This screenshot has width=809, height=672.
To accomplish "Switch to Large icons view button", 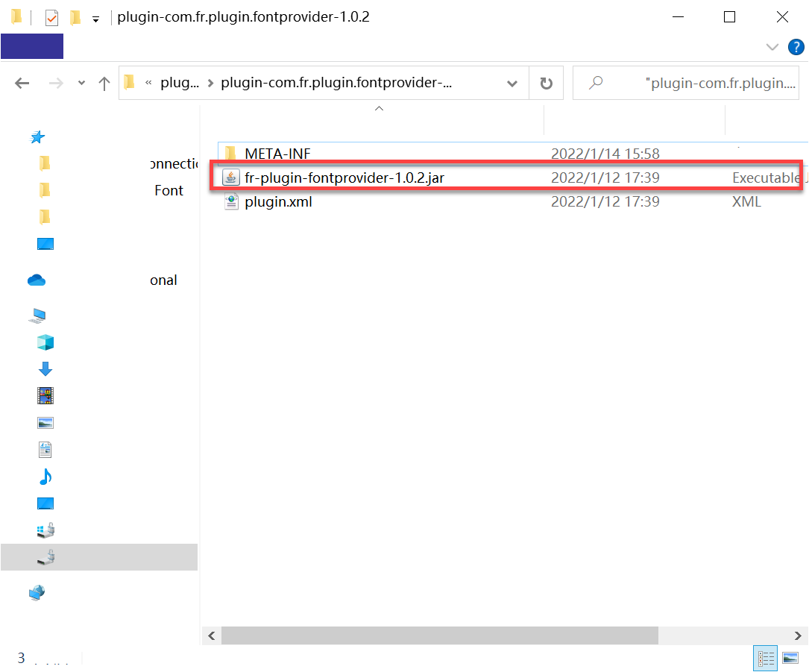I will tap(790, 658).
